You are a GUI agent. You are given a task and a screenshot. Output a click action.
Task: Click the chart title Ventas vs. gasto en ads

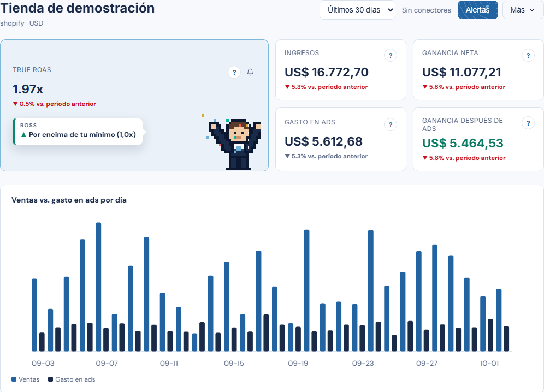(69, 200)
